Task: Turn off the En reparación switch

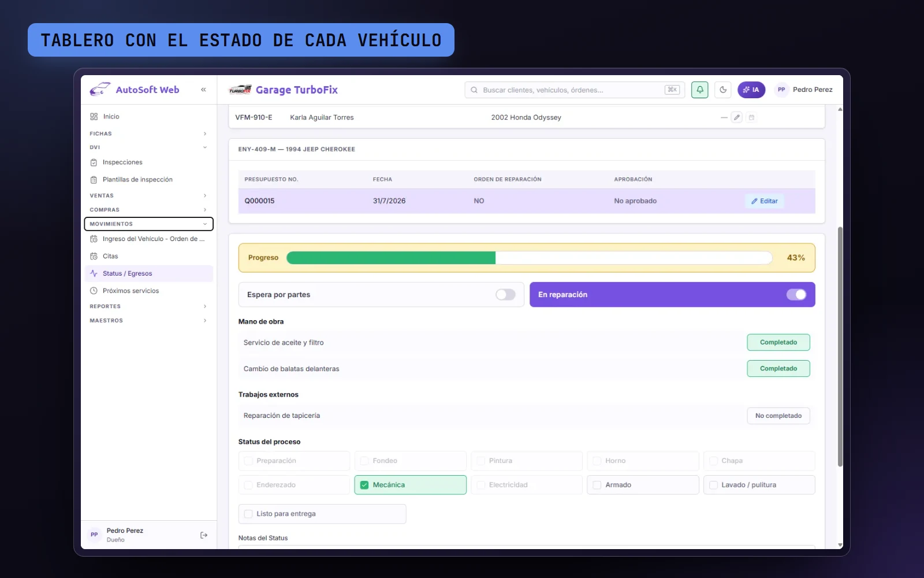Action: pos(796,295)
